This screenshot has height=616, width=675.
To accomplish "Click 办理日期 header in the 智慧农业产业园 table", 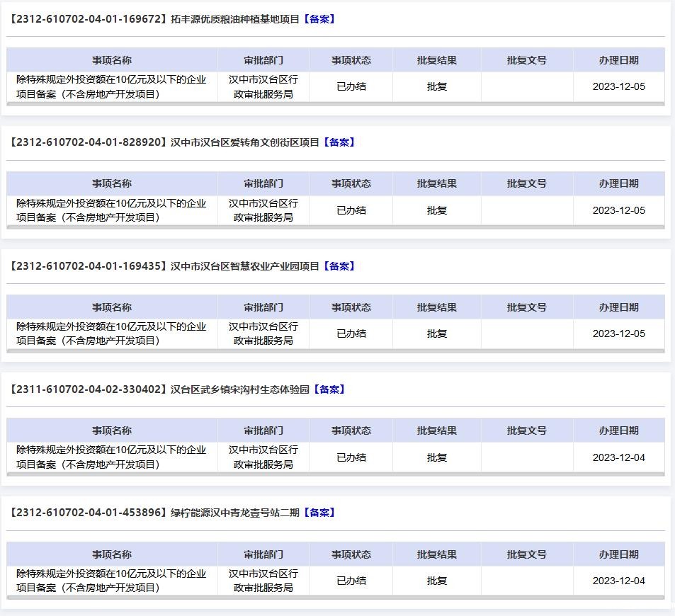I will click(618, 307).
